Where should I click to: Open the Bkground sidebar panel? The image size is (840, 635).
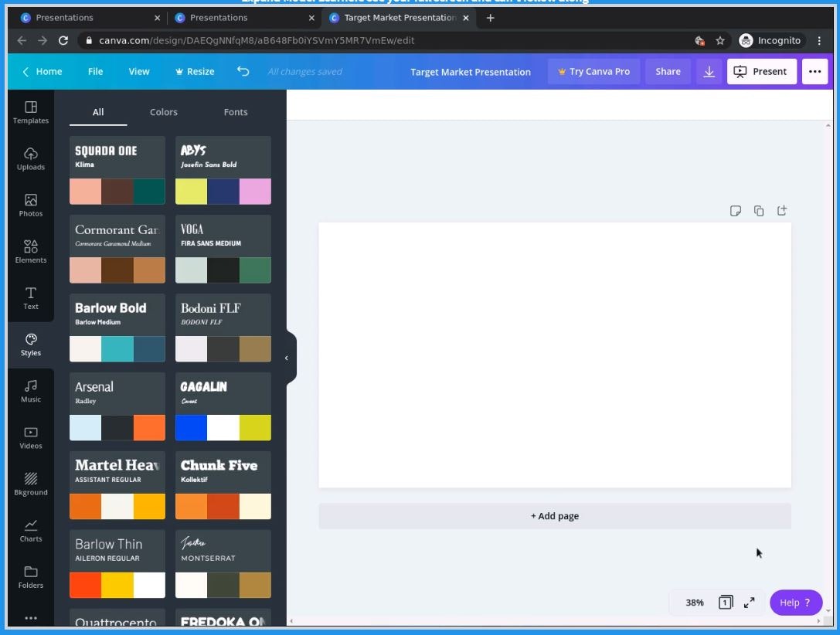pyautogui.click(x=31, y=484)
